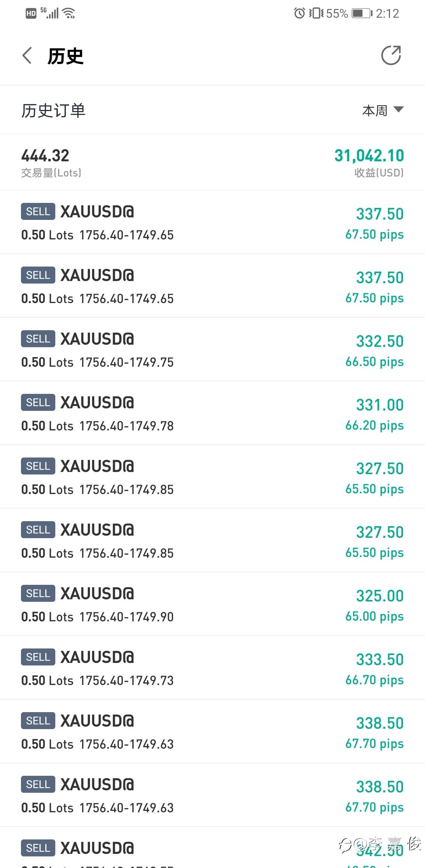The width and height of the screenshot is (425, 868).
Task: Tap the 历史订单 section header
Action: click(x=53, y=111)
